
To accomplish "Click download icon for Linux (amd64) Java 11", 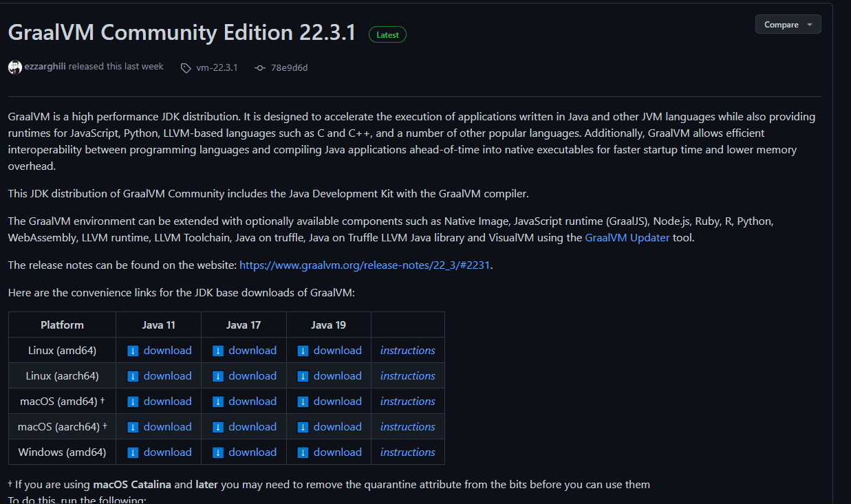I will [133, 351].
